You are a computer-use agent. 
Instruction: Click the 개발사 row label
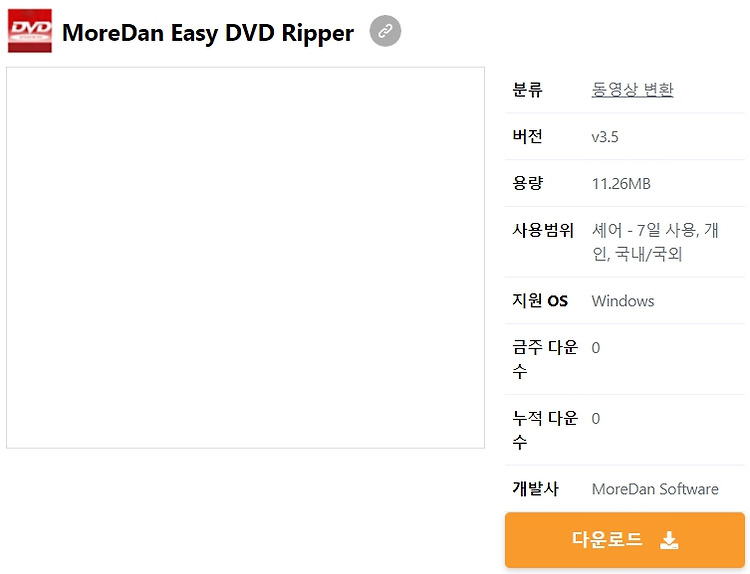[x=535, y=488]
